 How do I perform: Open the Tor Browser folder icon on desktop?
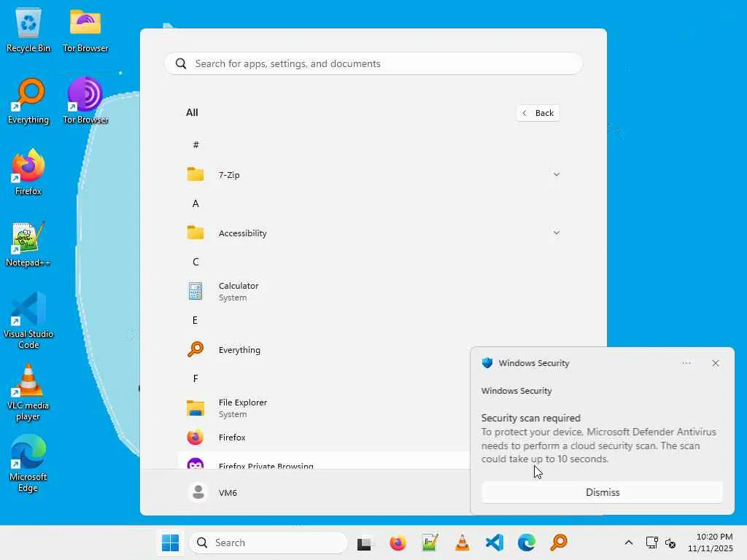click(85, 31)
